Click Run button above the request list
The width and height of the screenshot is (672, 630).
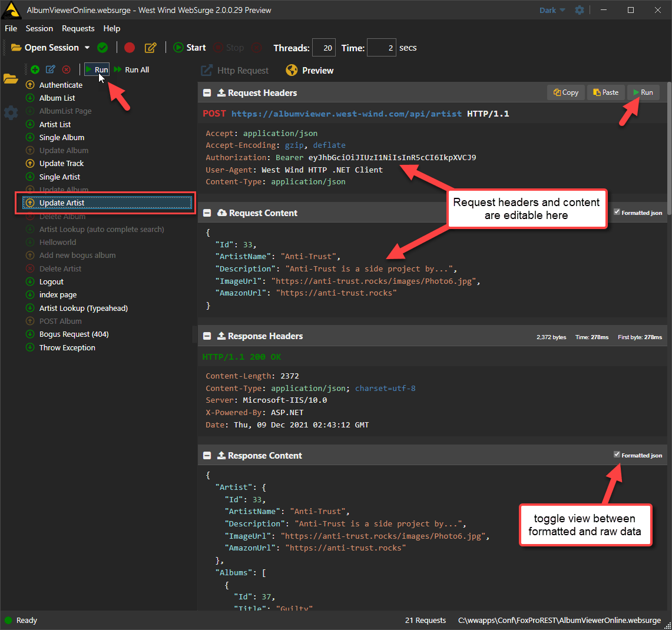[x=97, y=69]
